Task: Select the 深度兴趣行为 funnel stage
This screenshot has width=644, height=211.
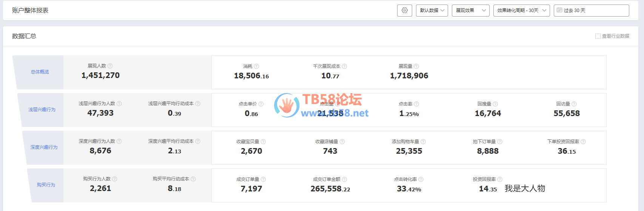Action: [44, 147]
